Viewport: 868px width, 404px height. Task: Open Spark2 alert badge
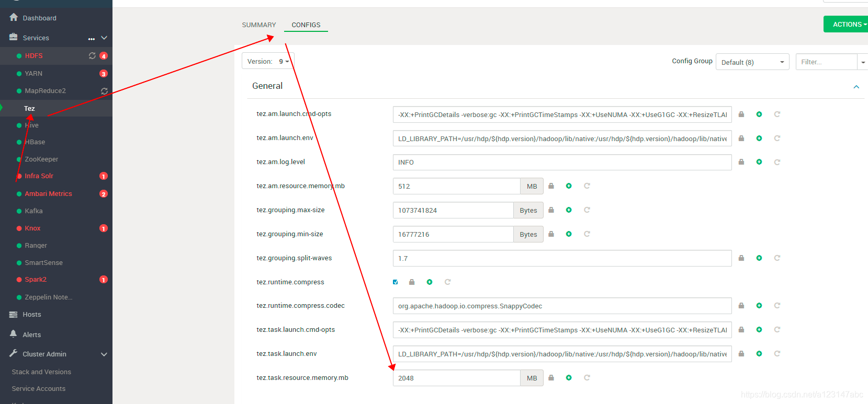[x=104, y=280]
